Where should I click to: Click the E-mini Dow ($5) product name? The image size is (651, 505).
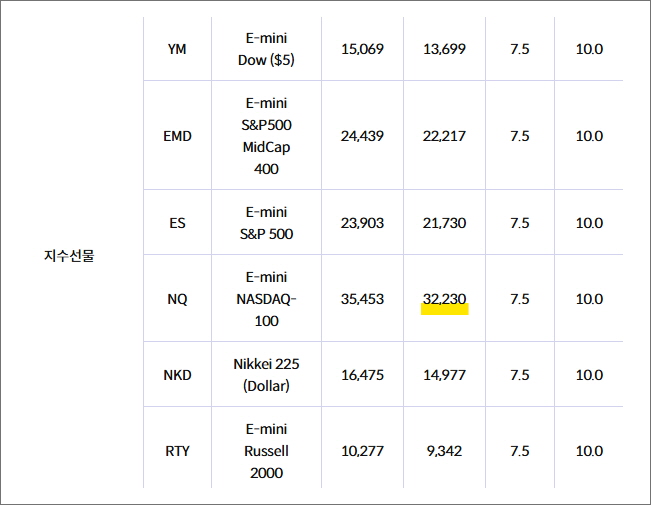coord(266,49)
